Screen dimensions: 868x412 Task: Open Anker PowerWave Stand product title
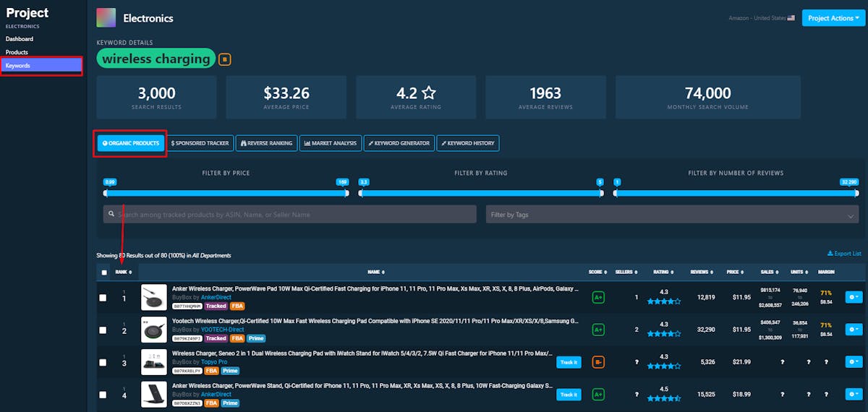coord(362,385)
